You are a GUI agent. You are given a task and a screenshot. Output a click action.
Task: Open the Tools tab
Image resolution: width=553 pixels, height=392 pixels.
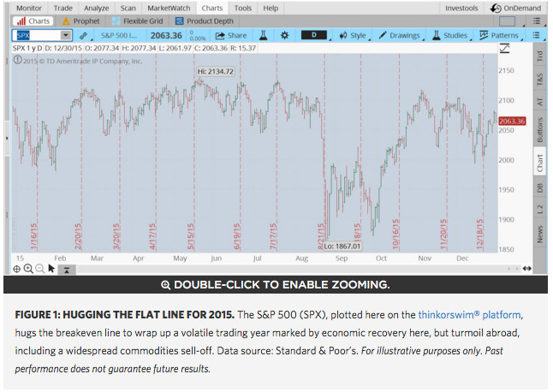pos(242,8)
